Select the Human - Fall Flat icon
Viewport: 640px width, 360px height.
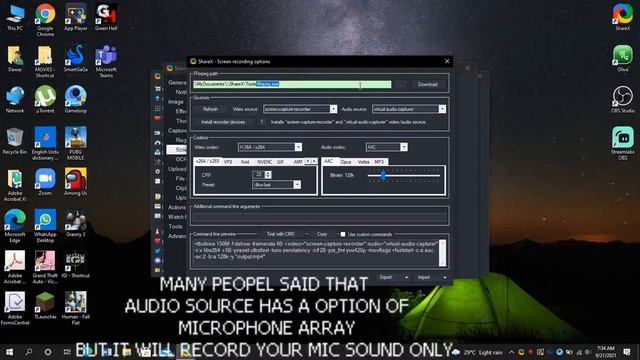click(76, 308)
